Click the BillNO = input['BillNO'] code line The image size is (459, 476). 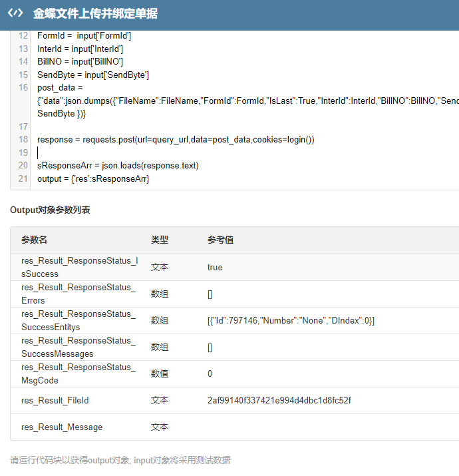pyautogui.click(x=80, y=62)
